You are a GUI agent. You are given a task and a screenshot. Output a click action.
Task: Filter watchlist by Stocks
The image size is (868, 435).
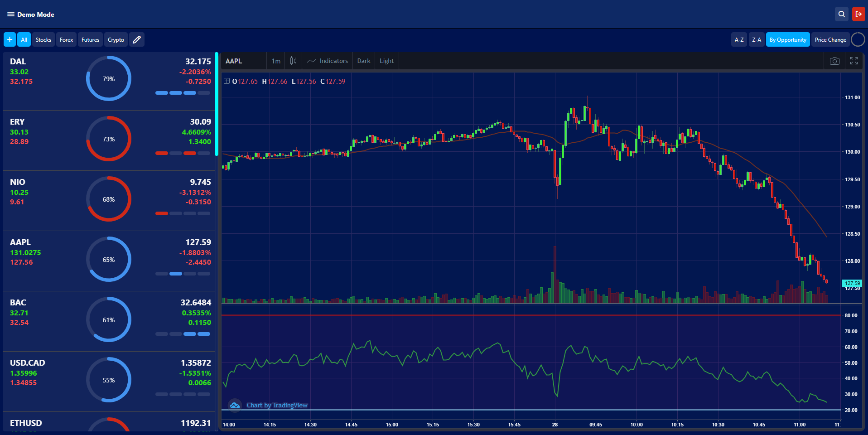[43, 39]
